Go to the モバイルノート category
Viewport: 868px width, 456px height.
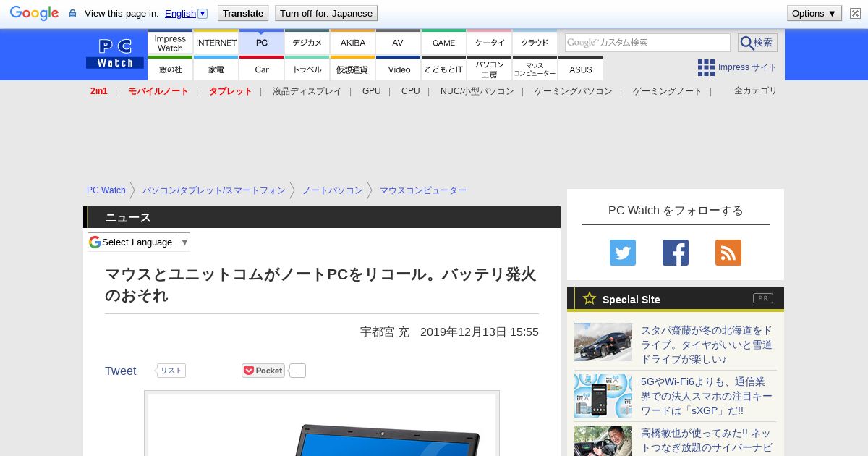coord(158,91)
